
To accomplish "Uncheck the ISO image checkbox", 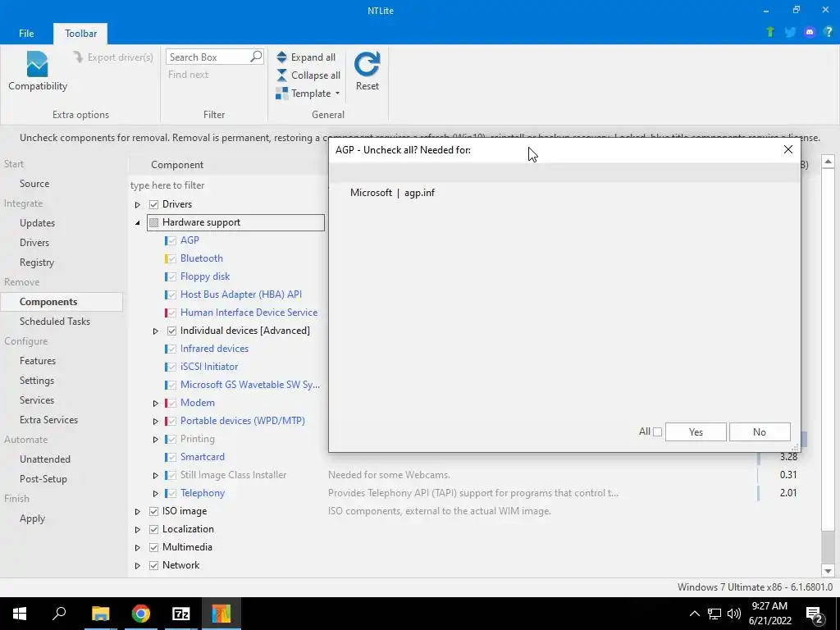I will click(153, 512).
